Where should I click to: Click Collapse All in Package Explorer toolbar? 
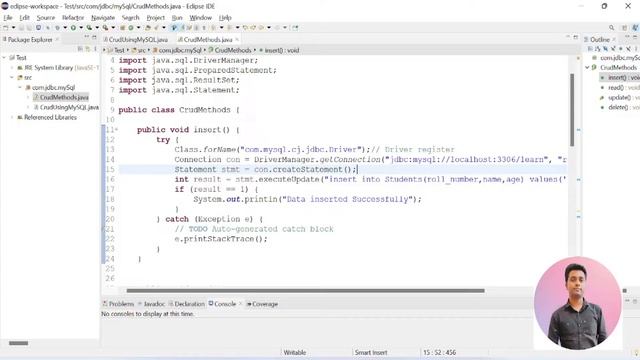[x=80, y=49]
